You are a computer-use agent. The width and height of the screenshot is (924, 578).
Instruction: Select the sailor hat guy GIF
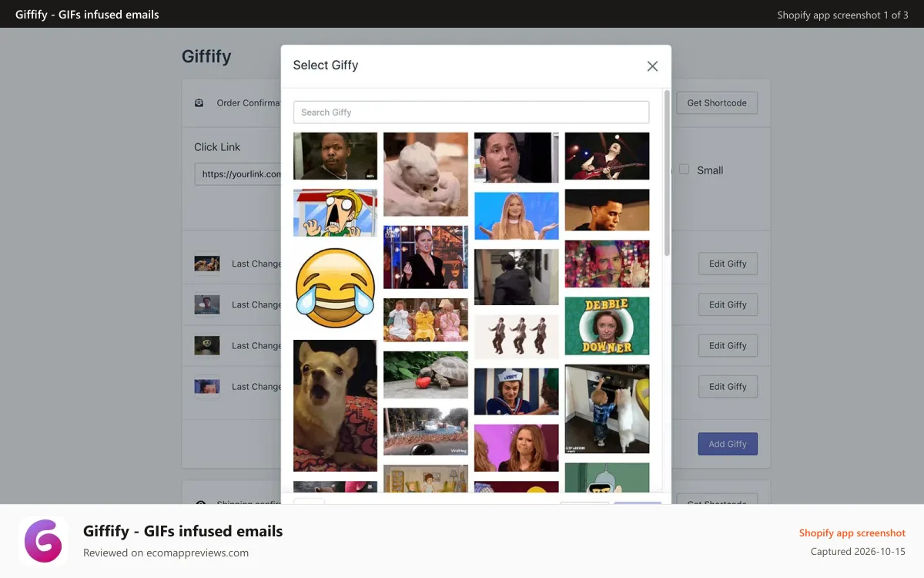pos(517,391)
